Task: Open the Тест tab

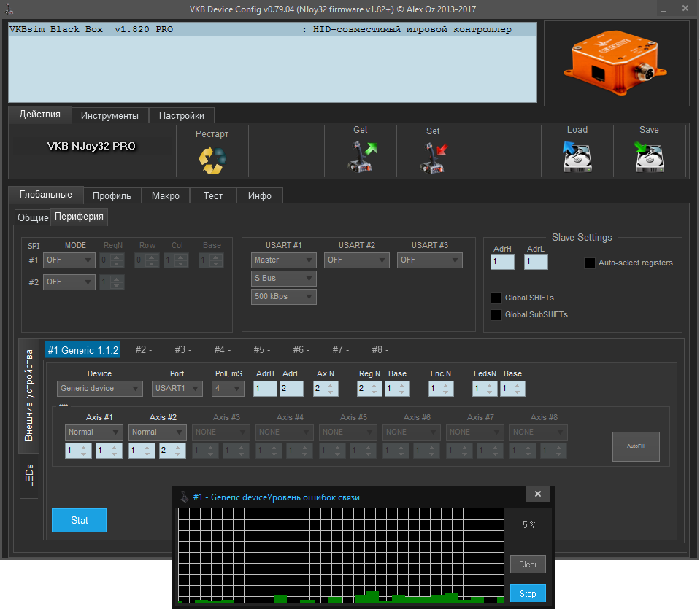Action: tap(213, 196)
